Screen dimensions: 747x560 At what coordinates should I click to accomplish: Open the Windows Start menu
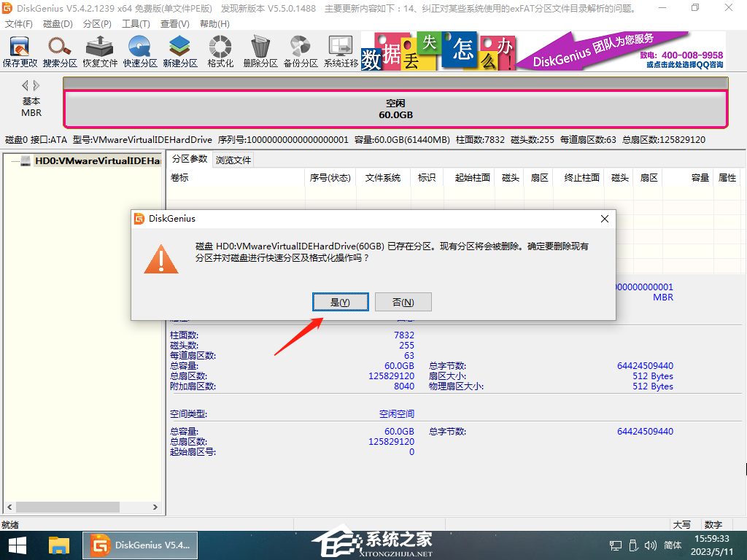tap(18, 545)
